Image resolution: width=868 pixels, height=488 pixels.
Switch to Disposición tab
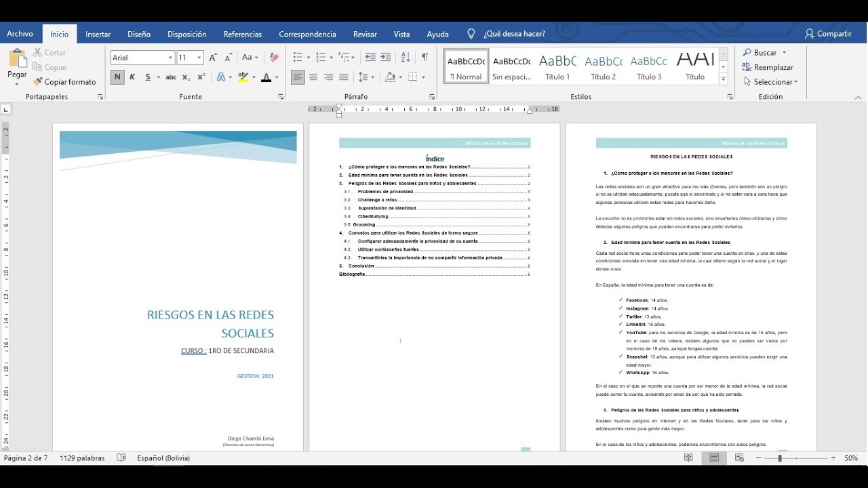coord(187,34)
